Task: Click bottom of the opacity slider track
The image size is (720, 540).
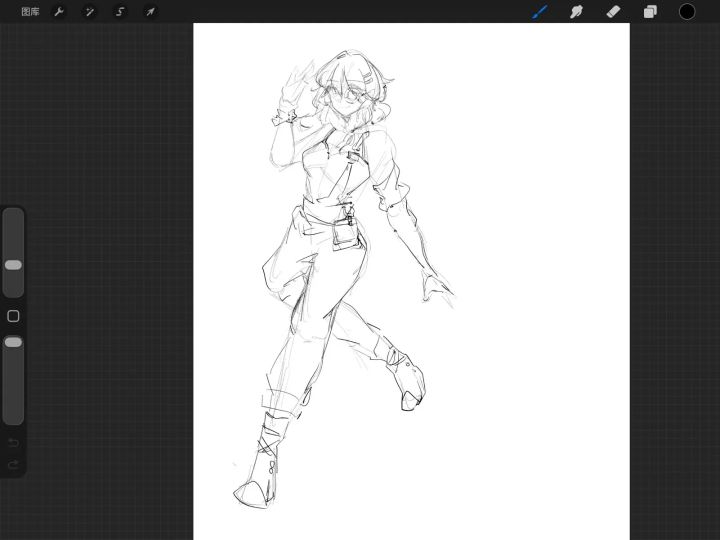Action: click(x=13, y=418)
